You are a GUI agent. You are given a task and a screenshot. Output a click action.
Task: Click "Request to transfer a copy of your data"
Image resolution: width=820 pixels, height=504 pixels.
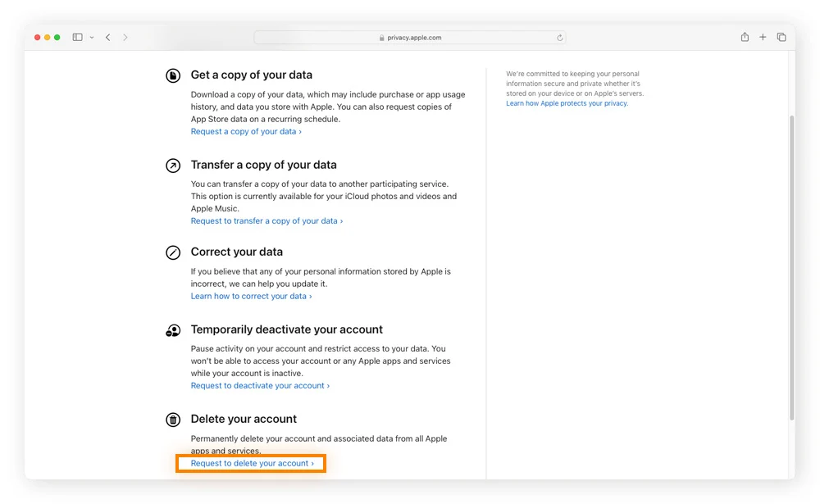pos(266,220)
